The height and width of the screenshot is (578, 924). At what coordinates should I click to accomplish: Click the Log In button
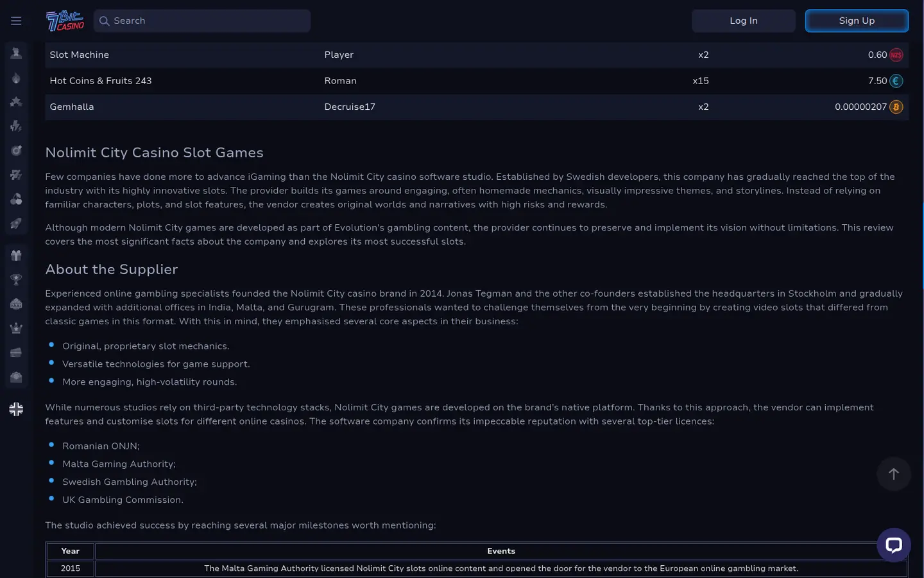point(744,21)
